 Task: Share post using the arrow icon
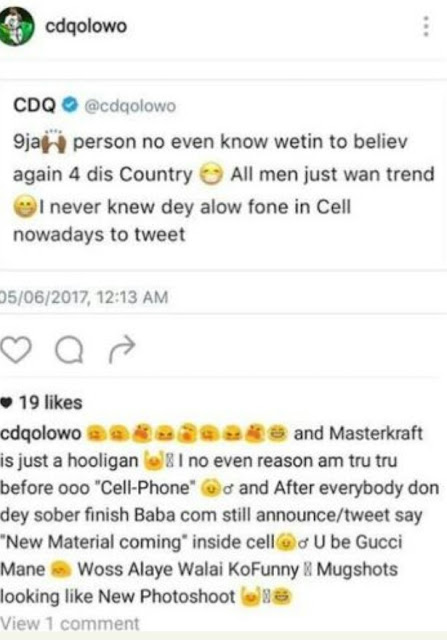click(x=122, y=349)
